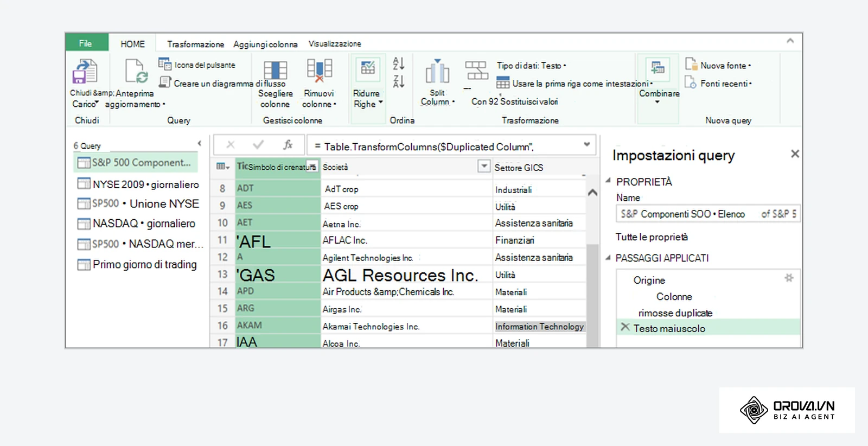The height and width of the screenshot is (446, 868).
Task: Collapse the ribbon using the top-right chevron
Action: (790, 41)
